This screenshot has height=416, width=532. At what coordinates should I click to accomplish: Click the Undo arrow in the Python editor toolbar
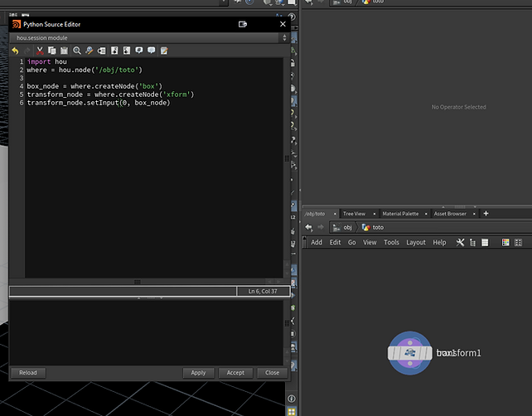(15, 51)
